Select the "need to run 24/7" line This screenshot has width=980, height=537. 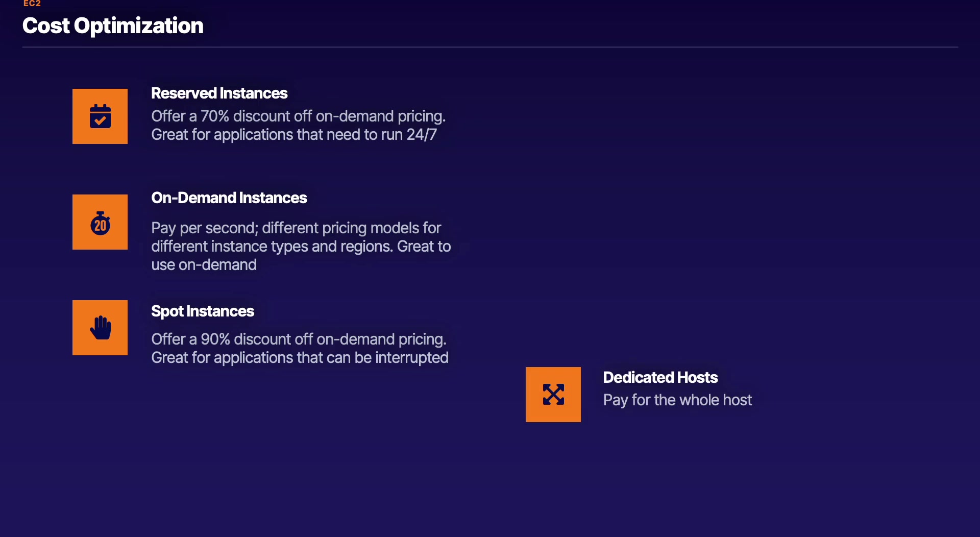(294, 135)
